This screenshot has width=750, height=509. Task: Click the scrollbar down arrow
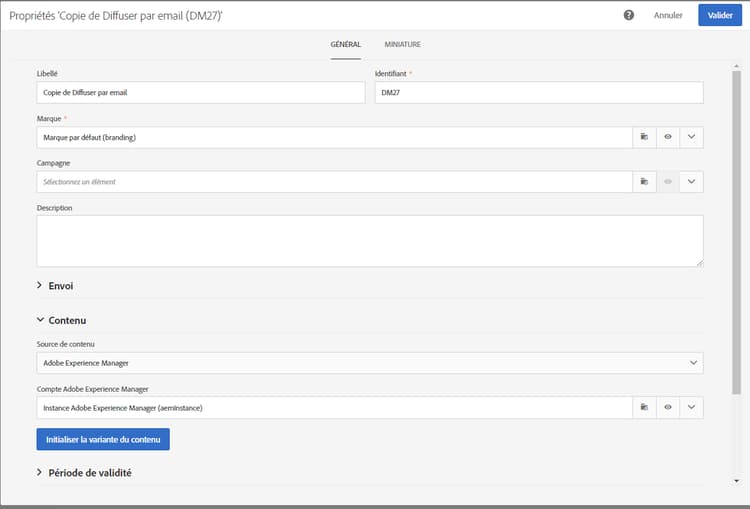(736, 481)
